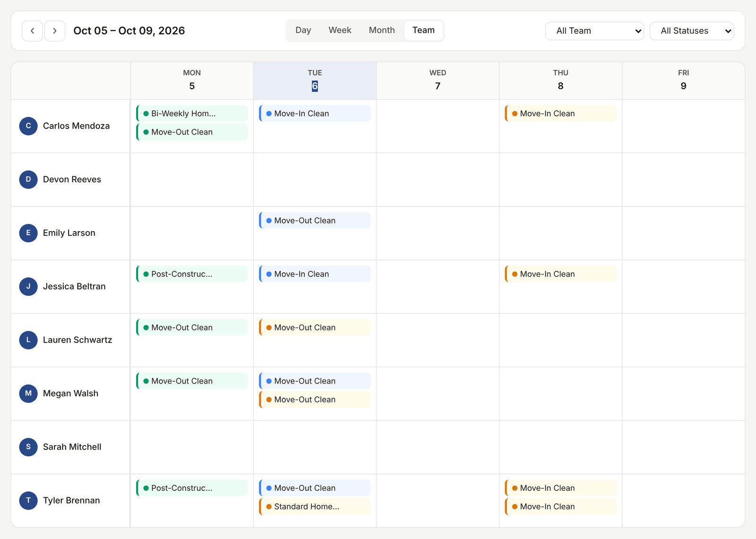
Task: Switch to the Week view tab
Action: pyautogui.click(x=340, y=30)
